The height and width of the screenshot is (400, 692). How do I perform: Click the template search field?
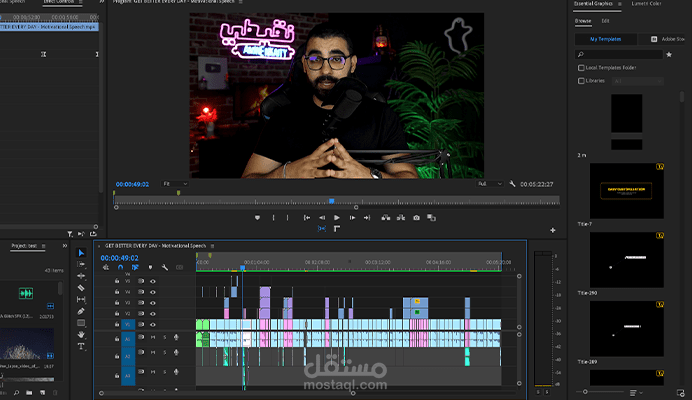point(619,54)
